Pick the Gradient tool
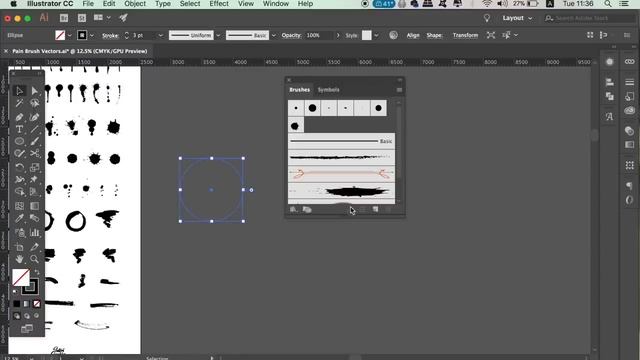This screenshot has width=640, height=360. tap(35, 206)
